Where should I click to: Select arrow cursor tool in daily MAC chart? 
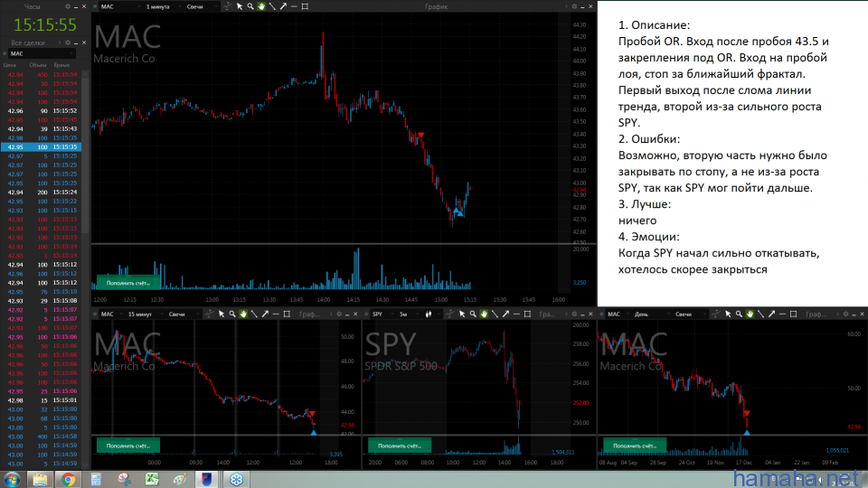click(728, 314)
